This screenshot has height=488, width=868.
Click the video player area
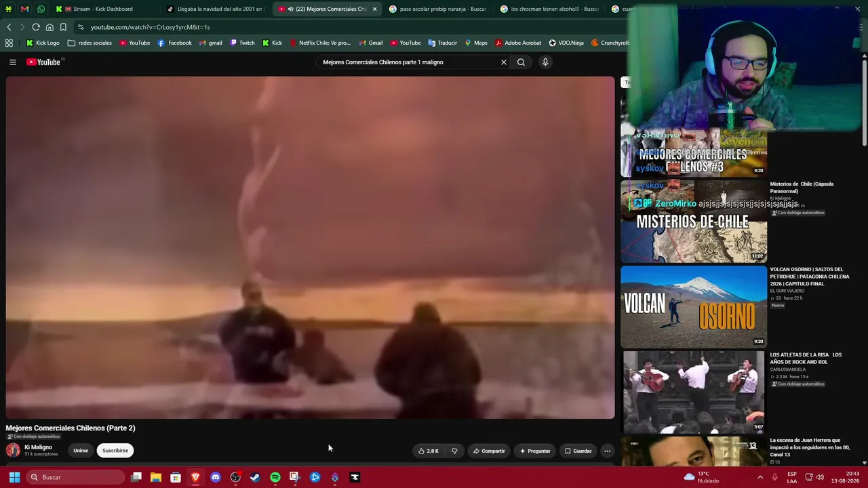[x=311, y=247]
